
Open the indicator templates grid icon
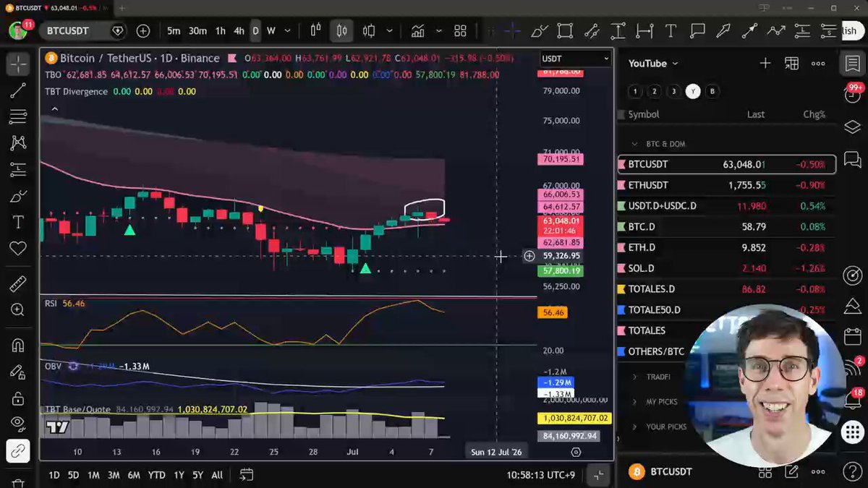pos(460,31)
